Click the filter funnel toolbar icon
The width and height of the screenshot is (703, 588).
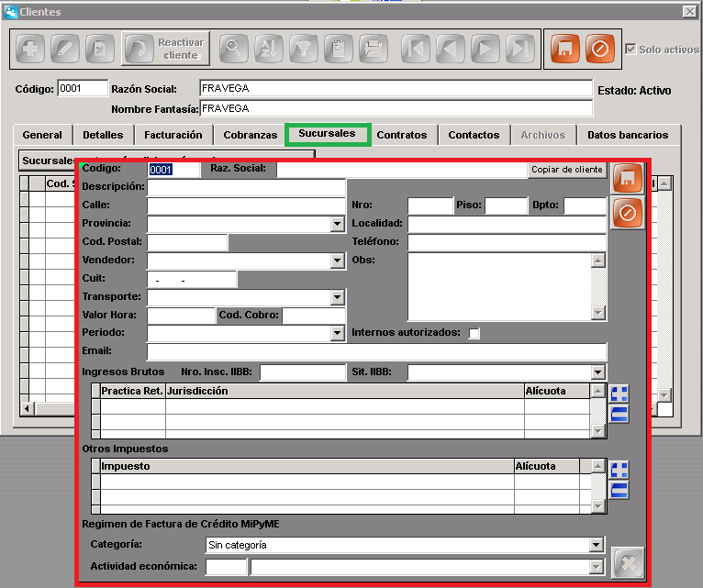[304, 49]
